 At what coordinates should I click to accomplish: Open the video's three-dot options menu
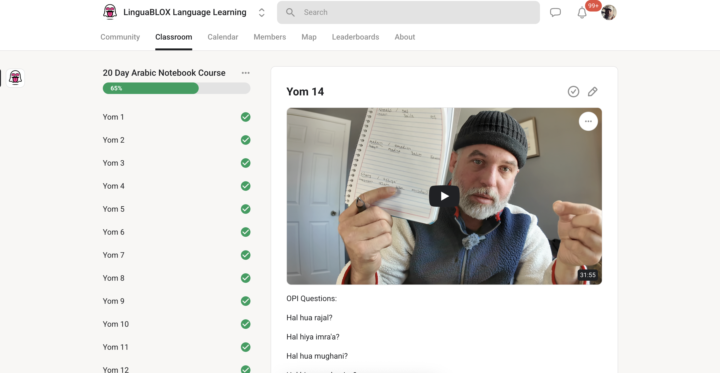tap(588, 121)
